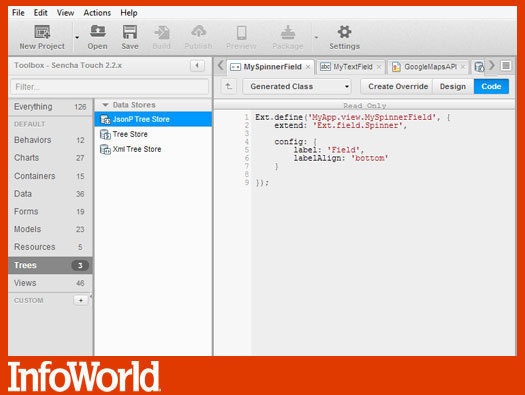Close the MySpinnerField tab

coord(308,67)
